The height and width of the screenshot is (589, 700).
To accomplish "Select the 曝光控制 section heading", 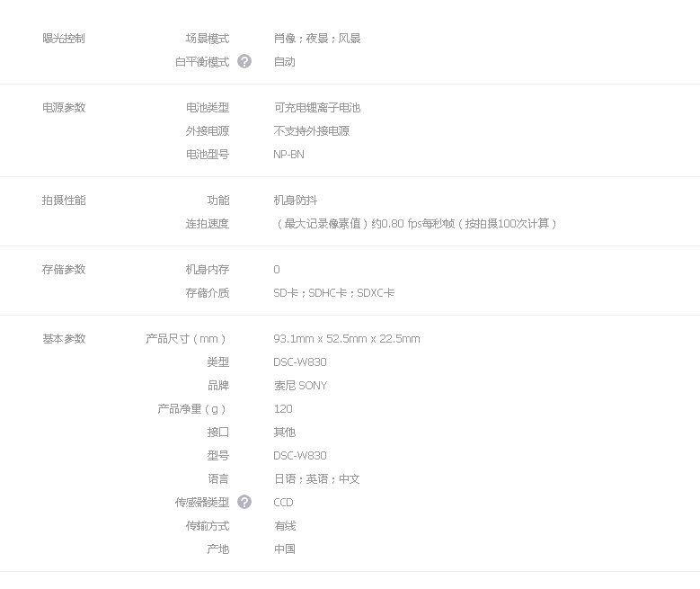I will (x=64, y=39).
